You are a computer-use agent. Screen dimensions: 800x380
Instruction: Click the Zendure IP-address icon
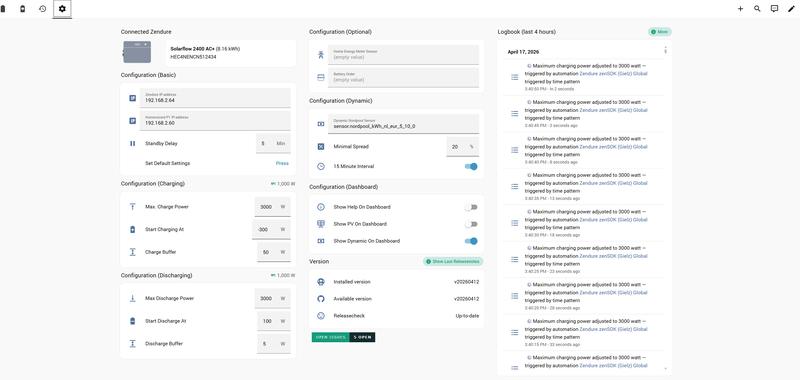click(x=132, y=98)
